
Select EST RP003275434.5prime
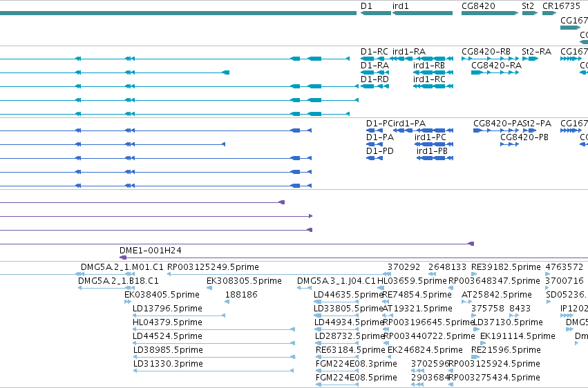tap(451, 385)
